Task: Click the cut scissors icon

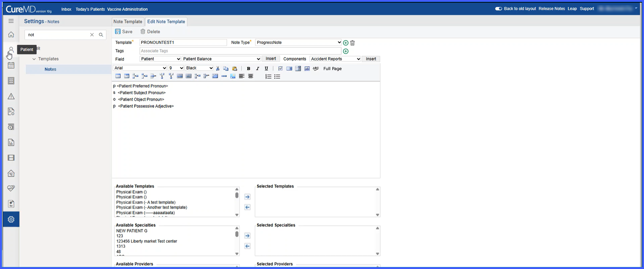Action: (217, 68)
